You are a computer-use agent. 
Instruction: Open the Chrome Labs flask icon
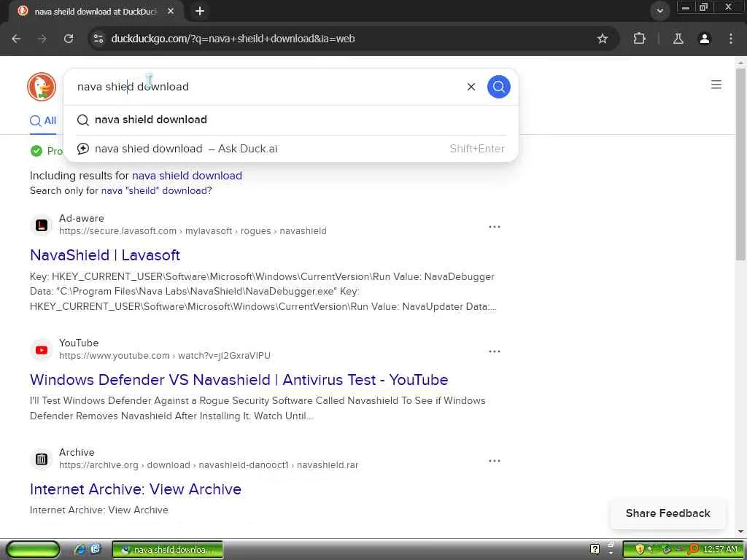pyautogui.click(x=678, y=39)
